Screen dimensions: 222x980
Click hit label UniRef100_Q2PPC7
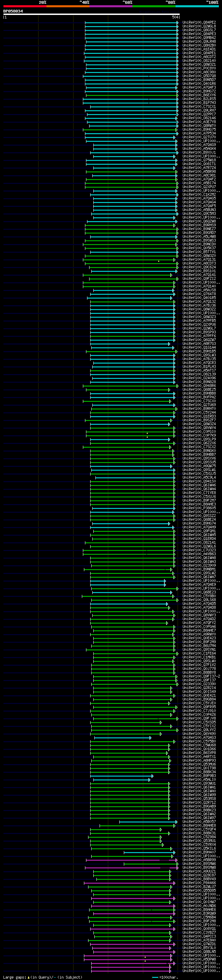(x=199, y=114)
